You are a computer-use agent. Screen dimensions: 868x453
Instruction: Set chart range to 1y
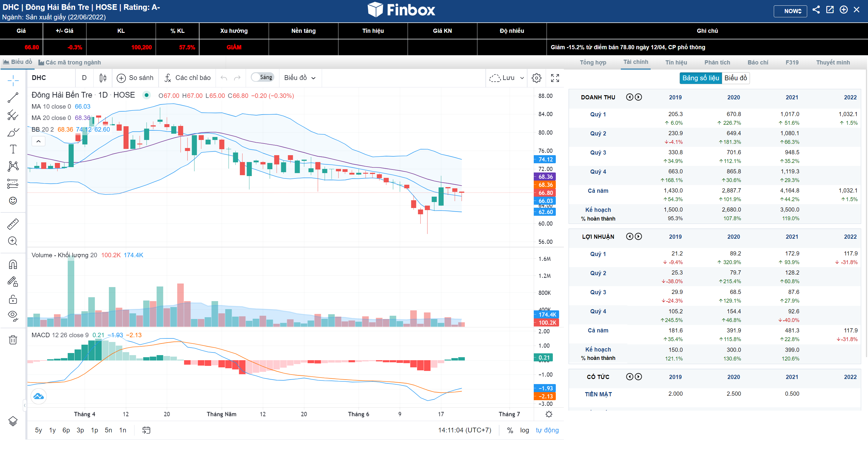(52, 430)
